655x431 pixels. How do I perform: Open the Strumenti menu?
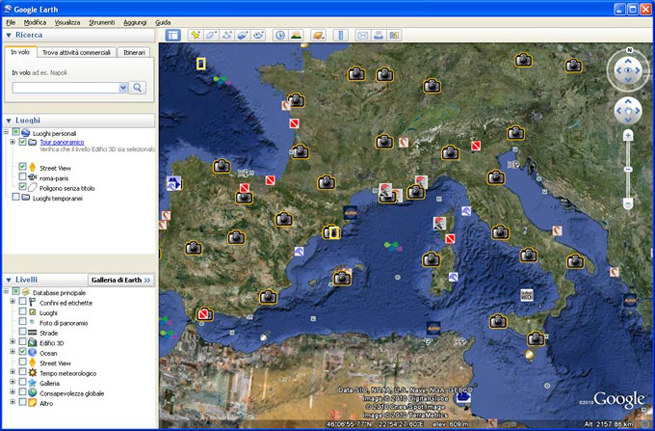[x=102, y=23]
